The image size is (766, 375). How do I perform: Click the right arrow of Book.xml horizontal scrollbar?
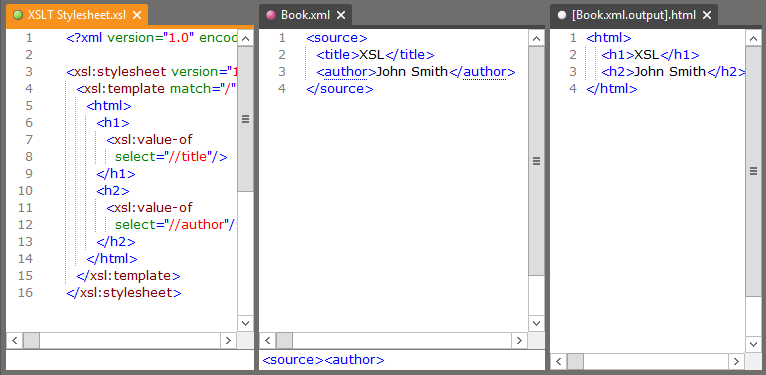519,340
